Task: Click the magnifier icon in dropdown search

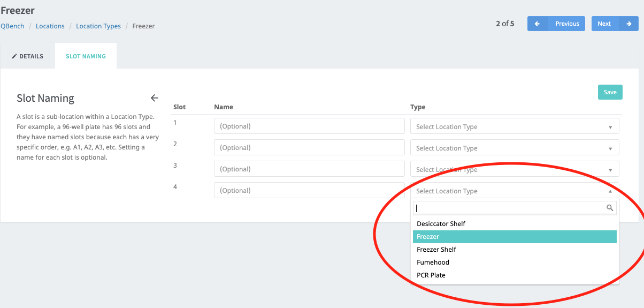Action: click(x=610, y=208)
